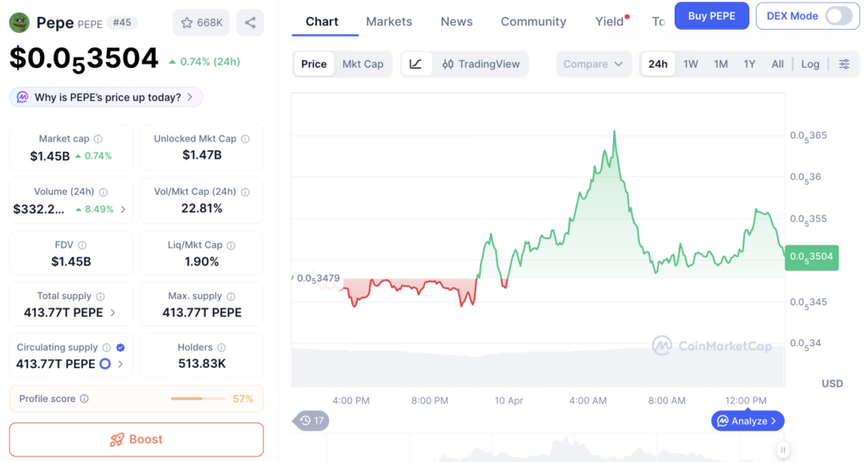This screenshot has width=868, height=462.
Task: Click the Unlocked Mkt Cap value $1.47B
Action: click(202, 155)
